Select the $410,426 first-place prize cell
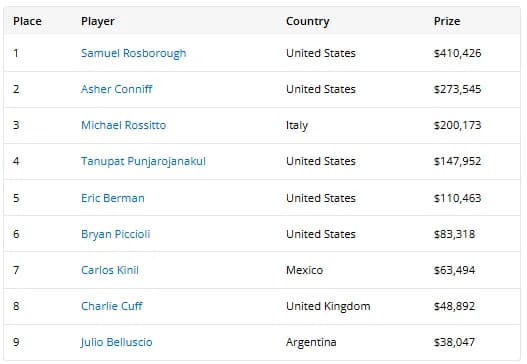 457,53
